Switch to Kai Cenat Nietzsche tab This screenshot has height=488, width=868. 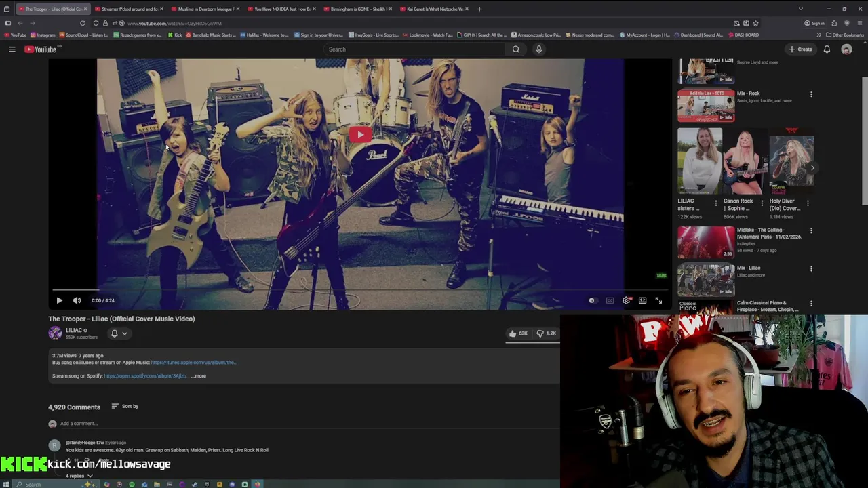click(x=435, y=9)
